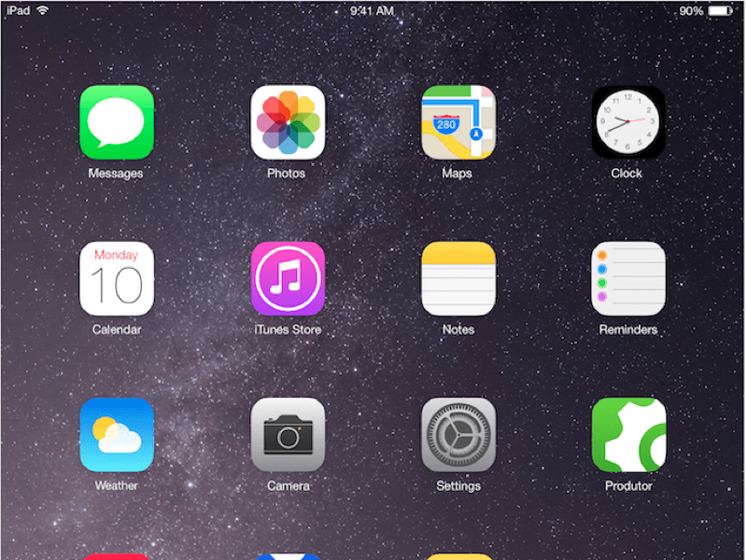This screenshot has height=560, width=747.
Task: Tap the Wi-Fi status icon
Action: pyautogui.click(x=42, y=10)
